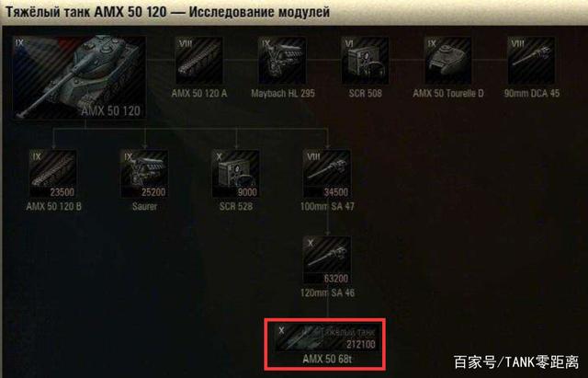Click the 25200 cost on Saurer engine
This screenshot has height=378, width=588.
click(153, 192)
